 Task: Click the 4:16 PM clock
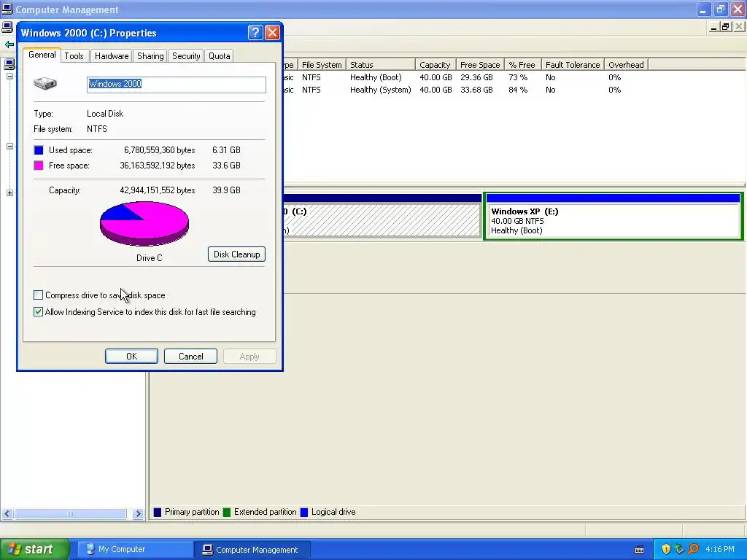tap(720, 549)
